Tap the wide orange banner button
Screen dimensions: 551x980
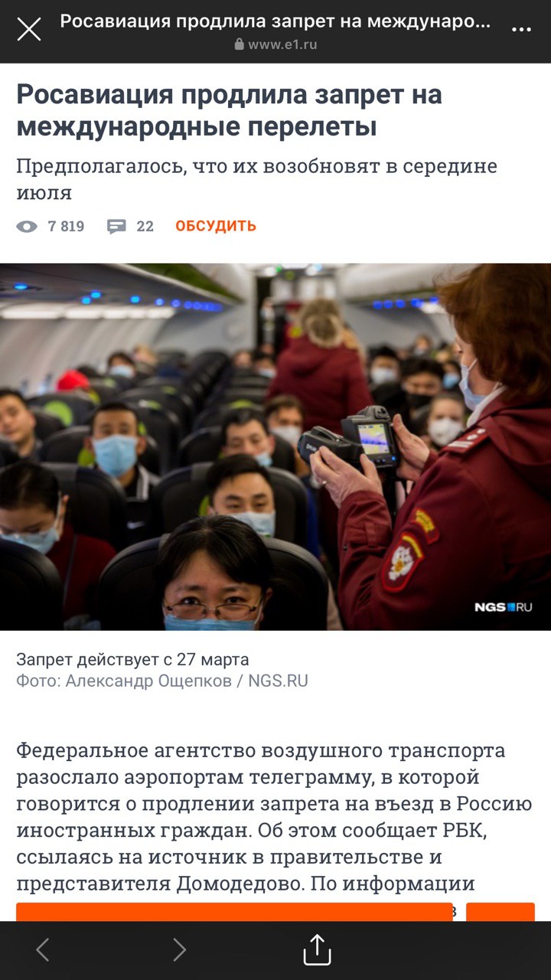coord(235,912)
